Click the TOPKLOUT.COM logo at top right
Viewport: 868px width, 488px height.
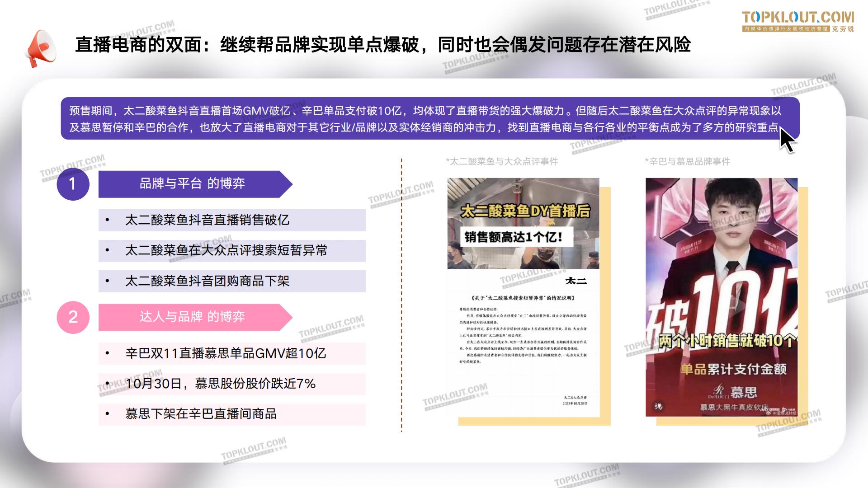tap(798, 21)
